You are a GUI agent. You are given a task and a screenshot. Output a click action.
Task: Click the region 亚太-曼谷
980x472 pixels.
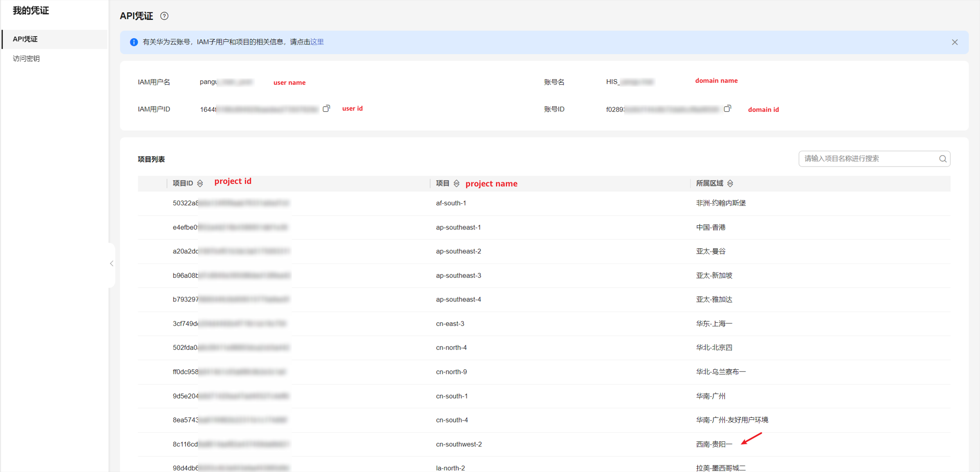coord(710,251)
